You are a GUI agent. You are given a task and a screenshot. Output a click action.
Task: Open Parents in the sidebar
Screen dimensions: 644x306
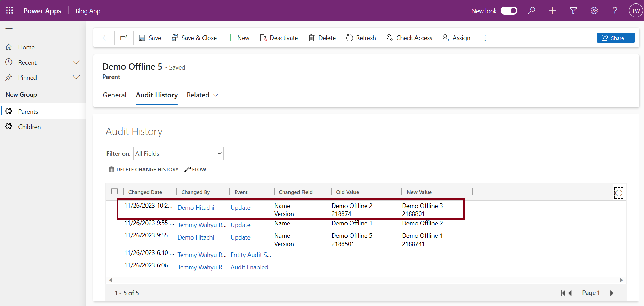43,111
